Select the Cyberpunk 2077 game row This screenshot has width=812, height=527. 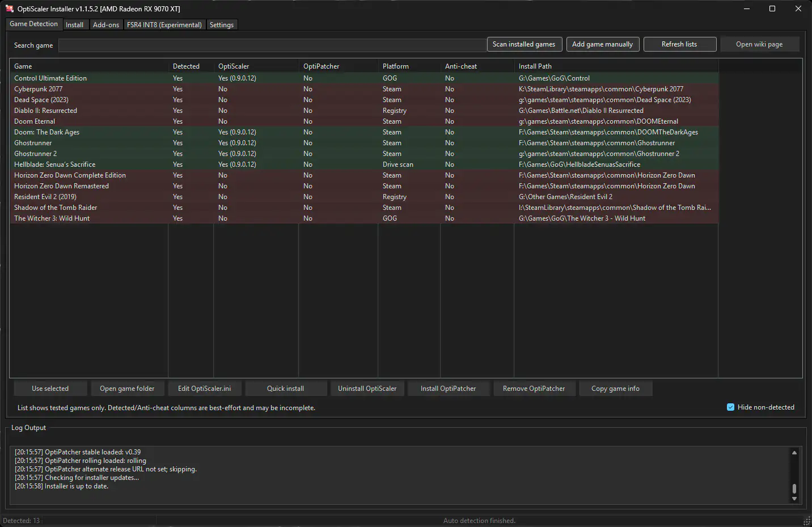coord(364,89)
